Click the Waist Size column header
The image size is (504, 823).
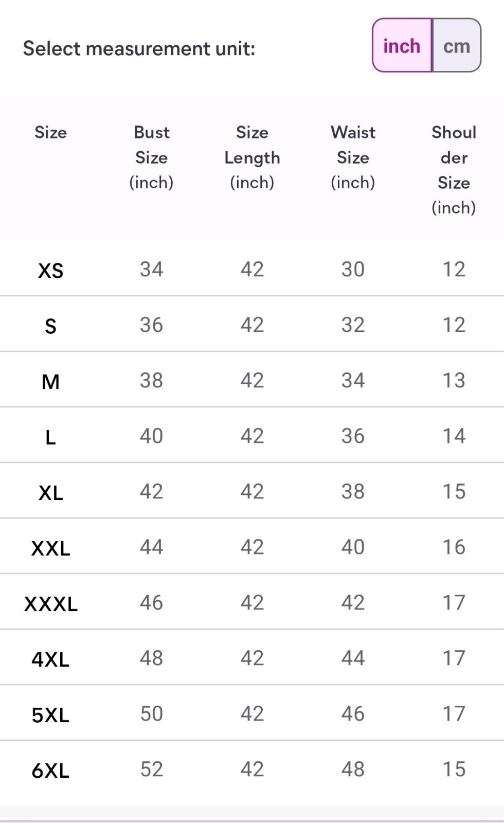click(x=353, y=157)
